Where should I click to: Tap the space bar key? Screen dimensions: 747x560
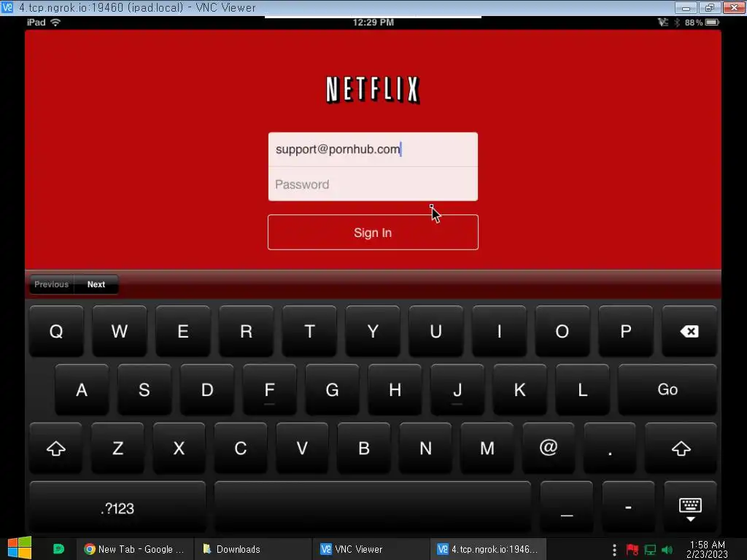coord(373,507)
